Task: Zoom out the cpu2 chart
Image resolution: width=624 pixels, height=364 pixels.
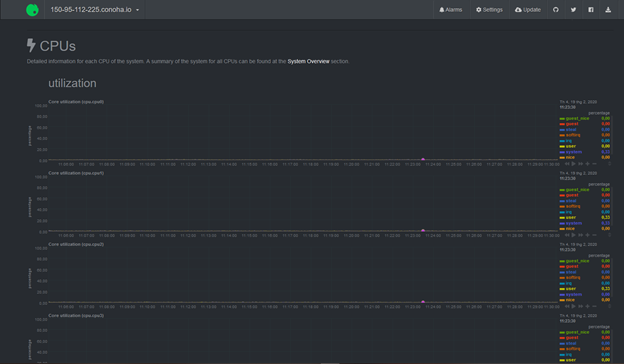Action: (594, 306)
